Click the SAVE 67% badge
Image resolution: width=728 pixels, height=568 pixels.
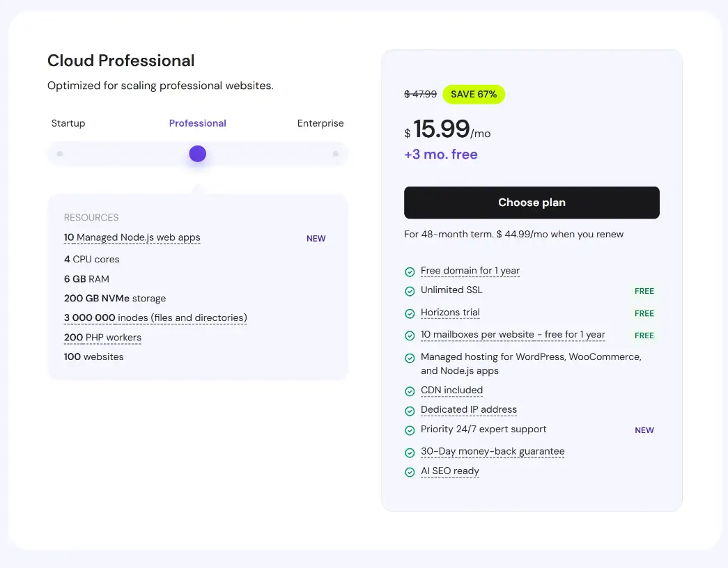[x=474, y=94]
